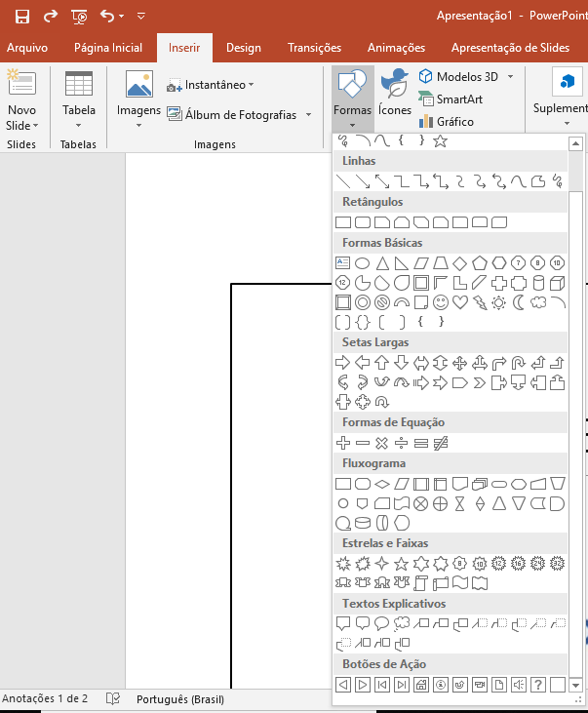This screenshot has height=713, width=588.
Task: Insert the cube shape
Action: [558, 283]
